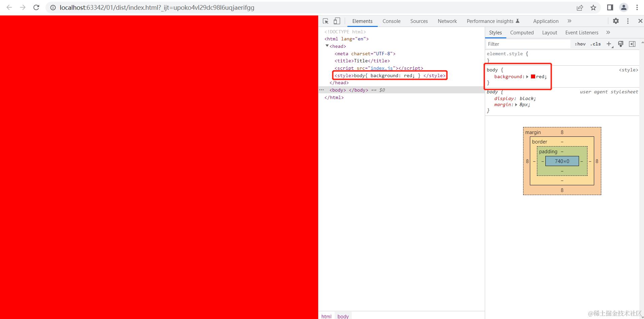
Task: Select the style element node in DOM tree
Action: click(x=390, y=75)
